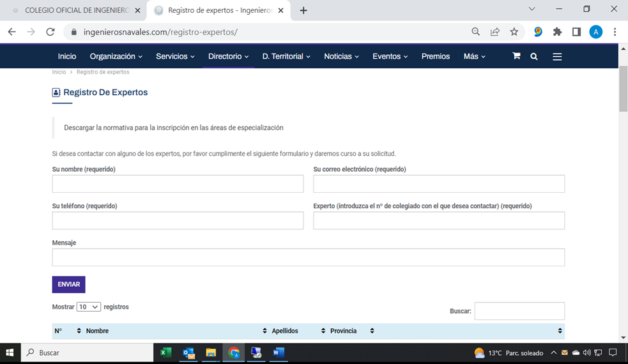Viewport: 628px width, 364px height.
Task: Expand the Organización menu
Action: pos(116,56)
